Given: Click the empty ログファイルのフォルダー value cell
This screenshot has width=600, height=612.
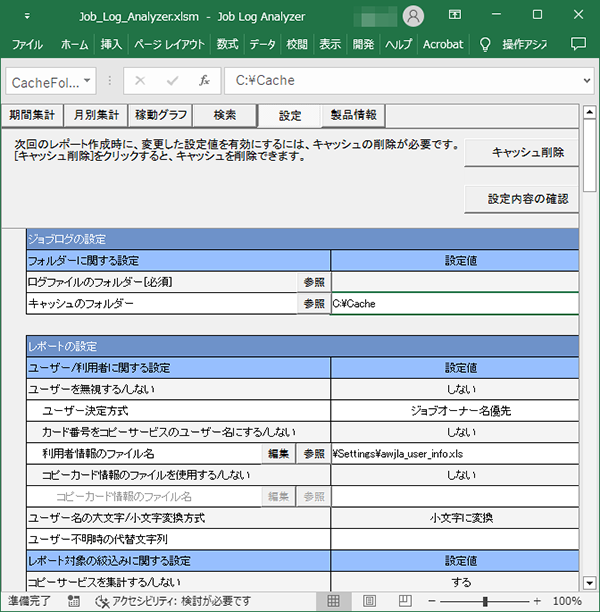Looking at the screenshot, I should [x=455, y=282].
